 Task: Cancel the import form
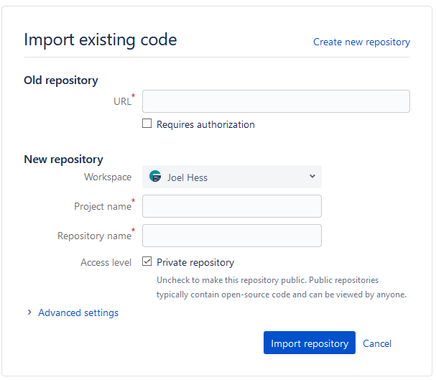tap(377, 343)
